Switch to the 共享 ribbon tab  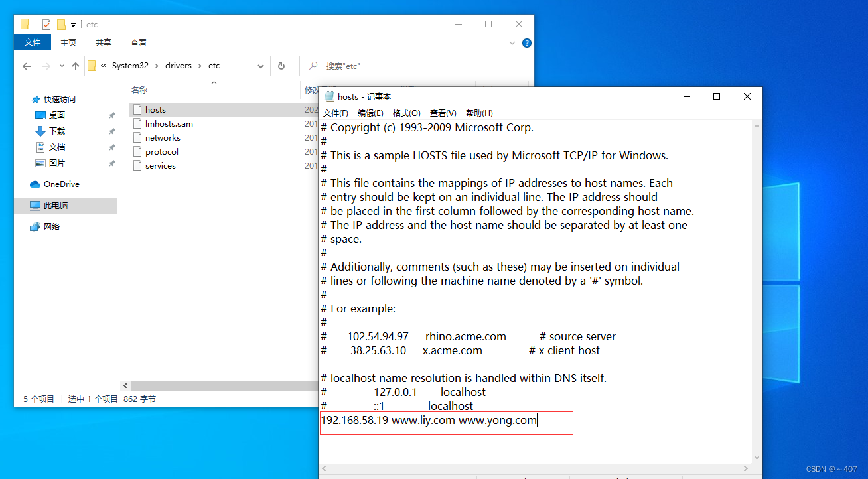coord(104,42)
